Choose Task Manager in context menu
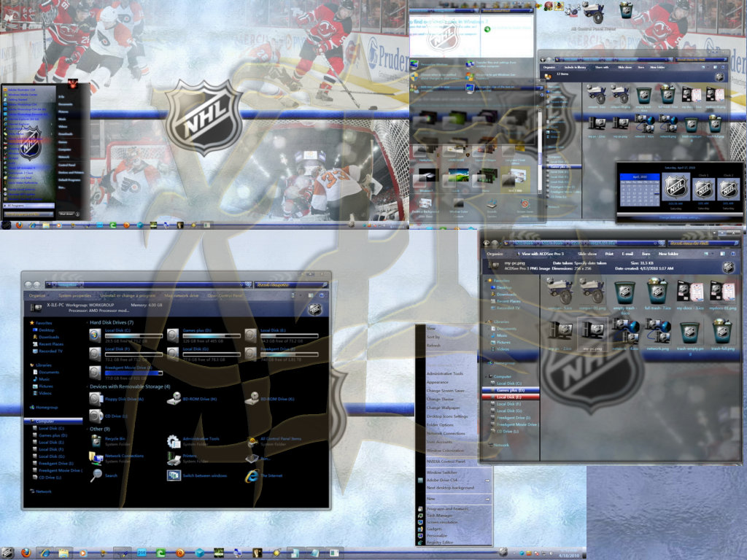 [438, 516]
